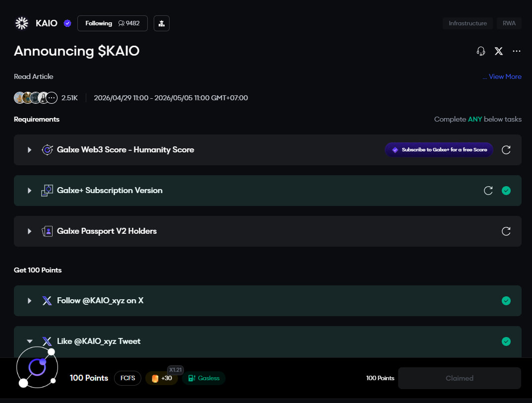Expand the Galxe Passport V2 Holders row
This screenshot has height=403, width=532.
tap(30, 231)
